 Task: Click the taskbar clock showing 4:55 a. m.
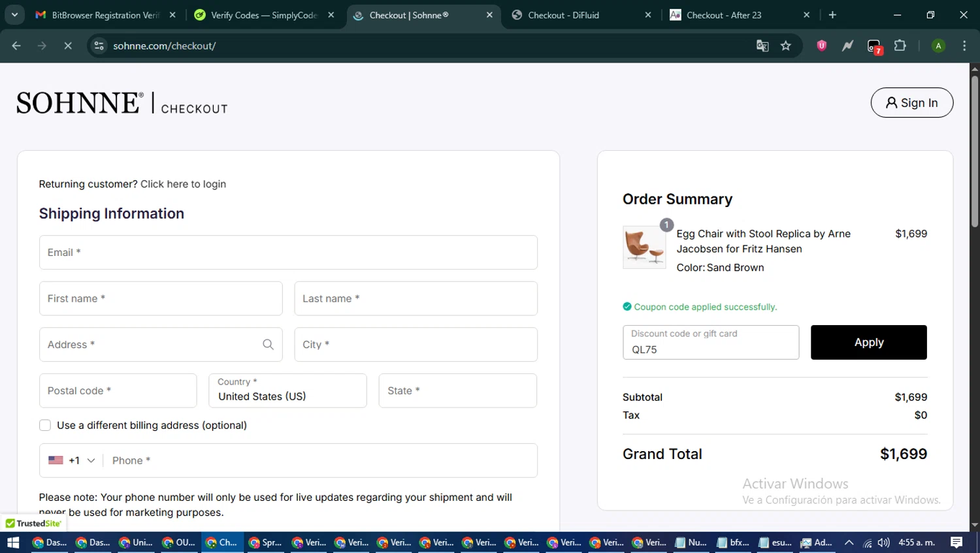[917, 543]
